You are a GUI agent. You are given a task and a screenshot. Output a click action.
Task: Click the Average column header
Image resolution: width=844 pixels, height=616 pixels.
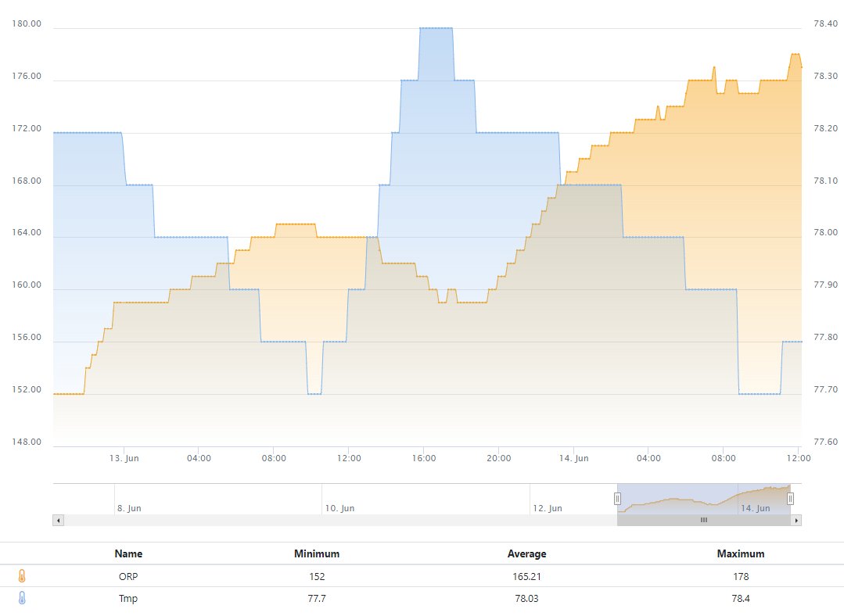[526, 553]
